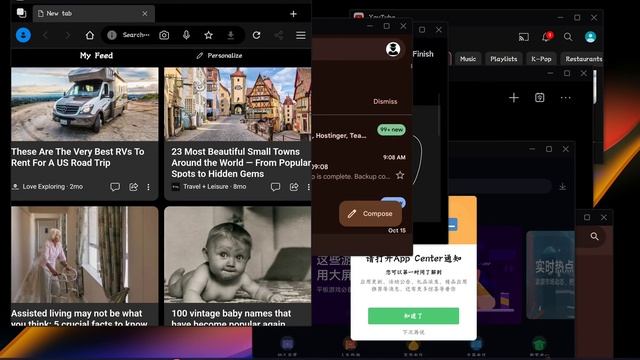Viewport: 640px width, 360px height.
Task: Open the browser hamburger menu
Action: pos(301,35)
